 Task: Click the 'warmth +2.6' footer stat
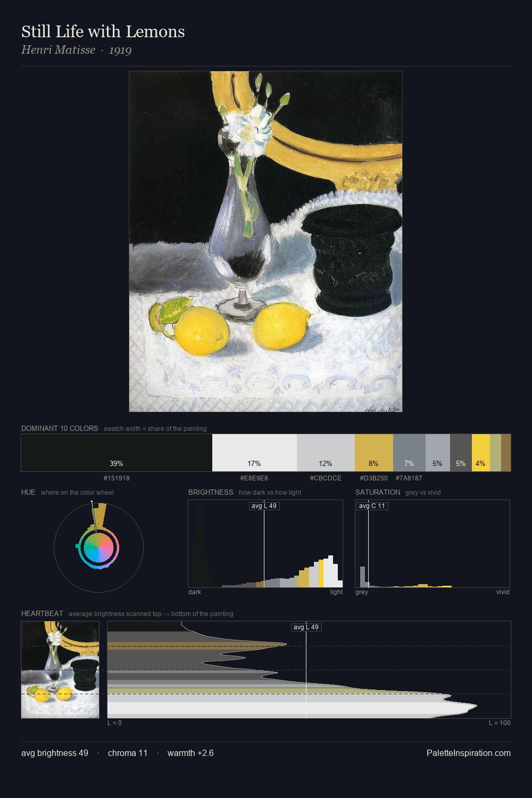tap(190, 753)
